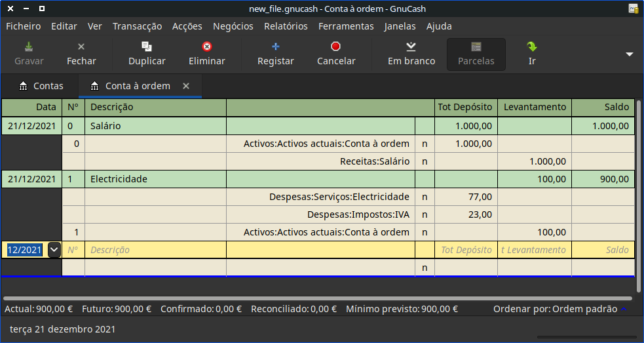
Task: Toggle reconcile flag on Despesas:Impostos:IVA row
Action: (425, 214)
